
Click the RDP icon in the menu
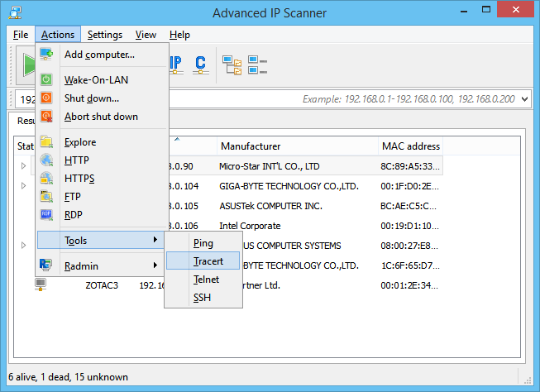coord(46,215)
